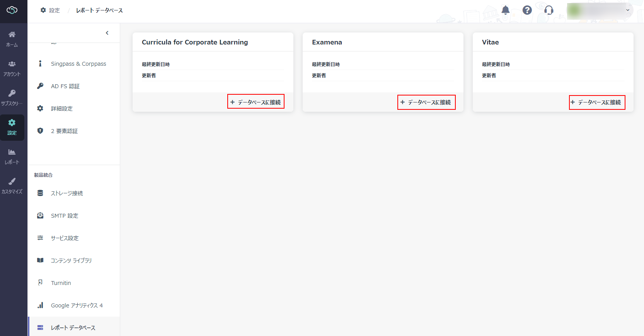Click Google アナリティクス 4 chart icon
The image size is (644, 336).
click(40, 305)
